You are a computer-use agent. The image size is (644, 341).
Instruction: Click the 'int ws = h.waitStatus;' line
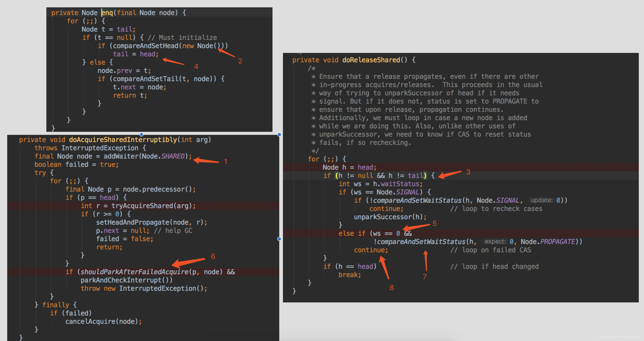tap(381, 184)
